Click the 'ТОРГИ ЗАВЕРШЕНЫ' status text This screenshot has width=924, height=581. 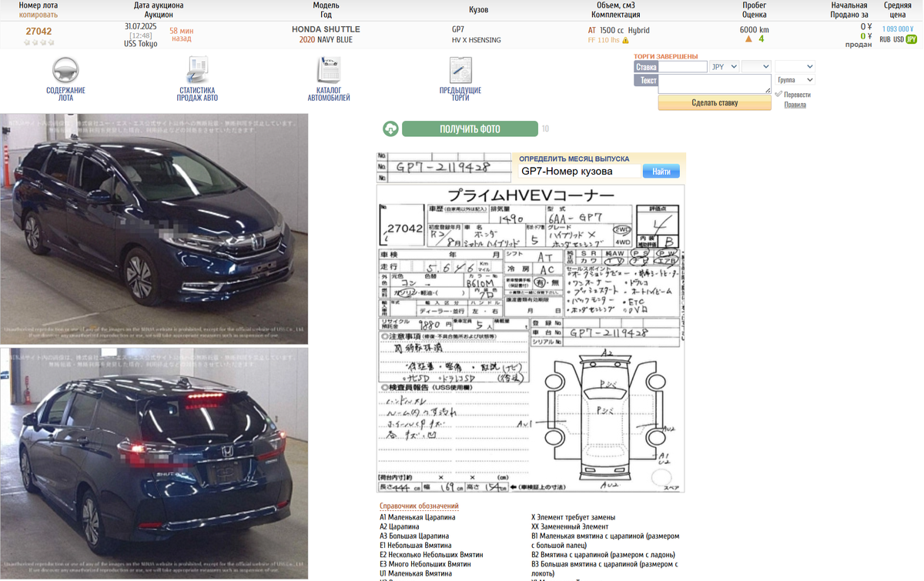coord(666,56)
